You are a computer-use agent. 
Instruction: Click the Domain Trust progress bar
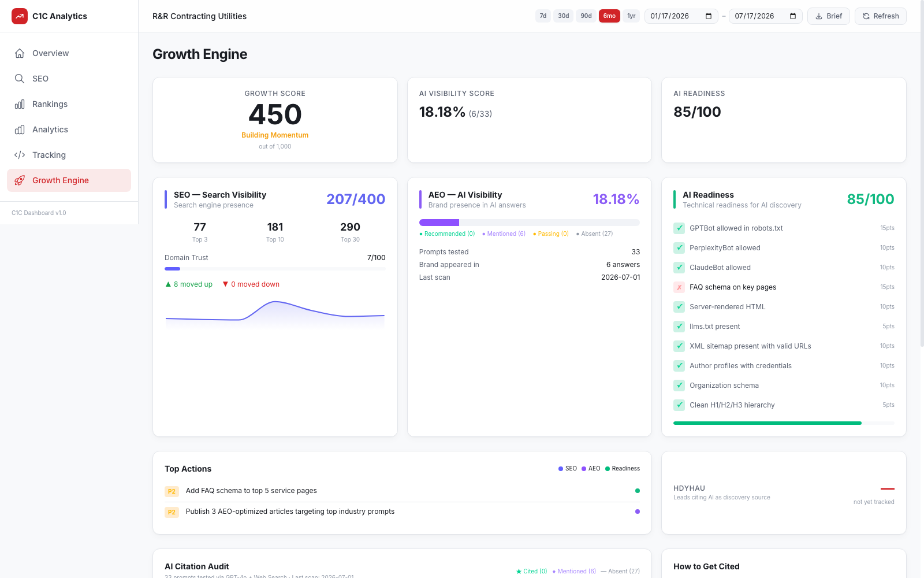tap(275, 269)
